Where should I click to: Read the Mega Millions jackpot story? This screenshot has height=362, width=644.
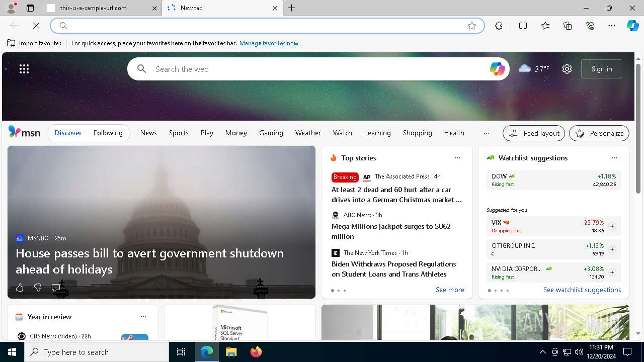(391, 231)
